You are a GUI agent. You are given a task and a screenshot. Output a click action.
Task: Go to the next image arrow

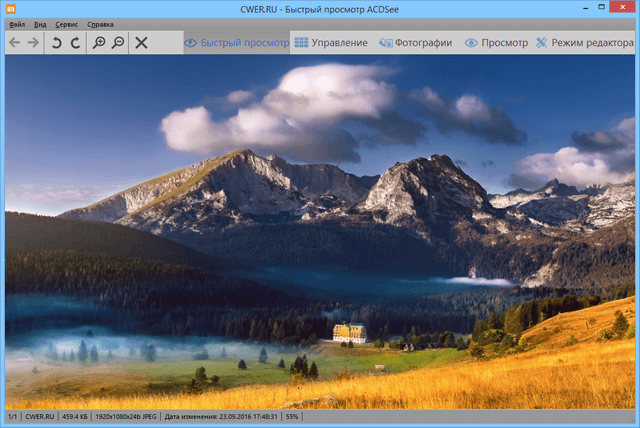(x=34, y=43)
